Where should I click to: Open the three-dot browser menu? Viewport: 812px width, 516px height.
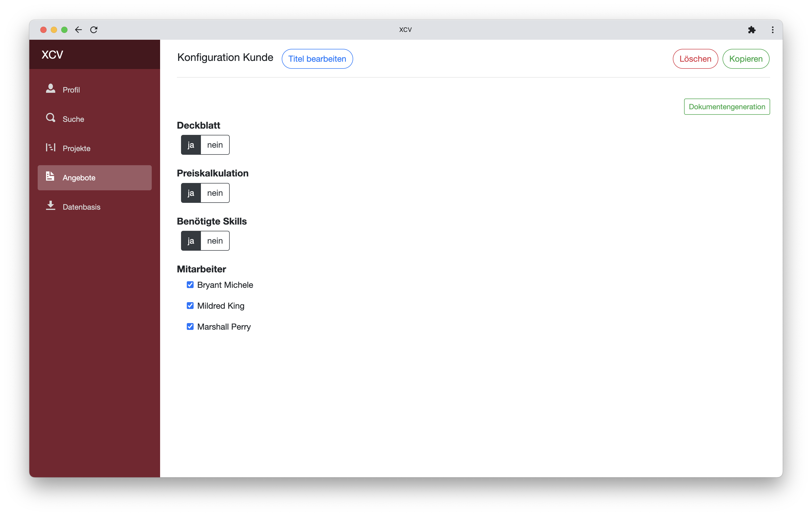[772, 30]
